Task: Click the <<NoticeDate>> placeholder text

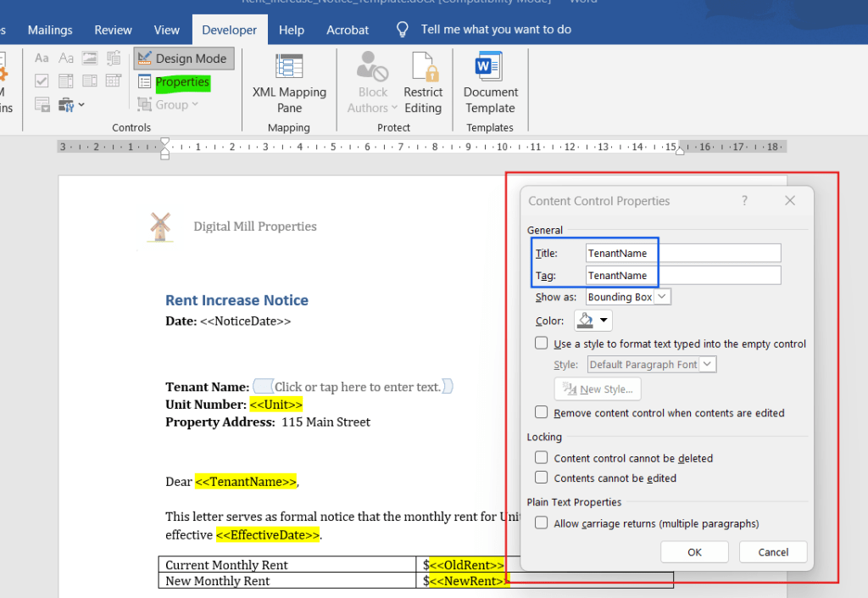Action: click(x=245, y=321)
